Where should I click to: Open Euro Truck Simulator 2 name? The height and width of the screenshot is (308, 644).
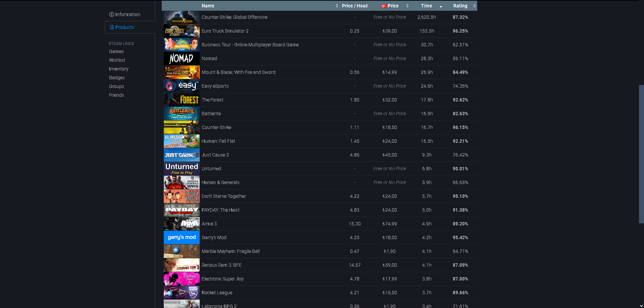pos(225,31)
